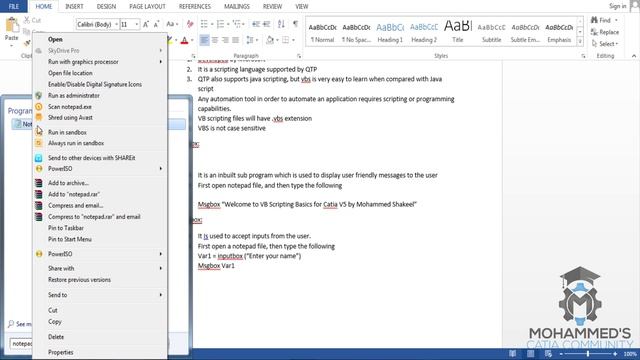Increase paragraph indent
This screenshot has height=360, width=640.
(267, 24)
